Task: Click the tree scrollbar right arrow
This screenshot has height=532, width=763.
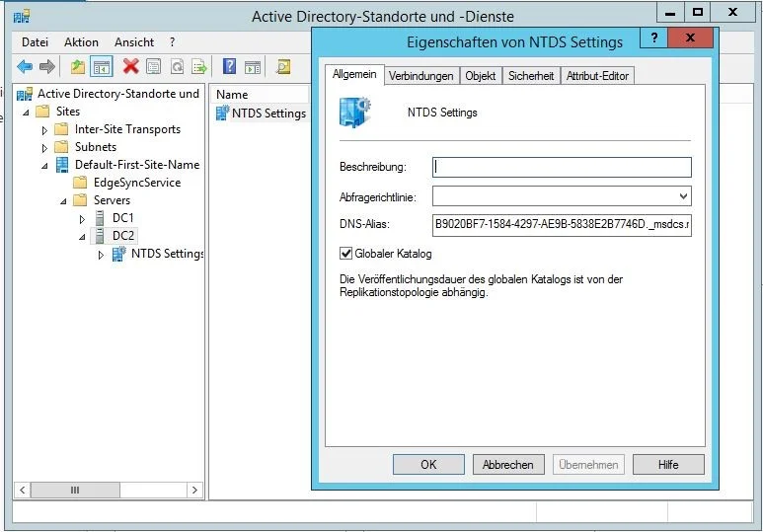Action: click(194, 490)
